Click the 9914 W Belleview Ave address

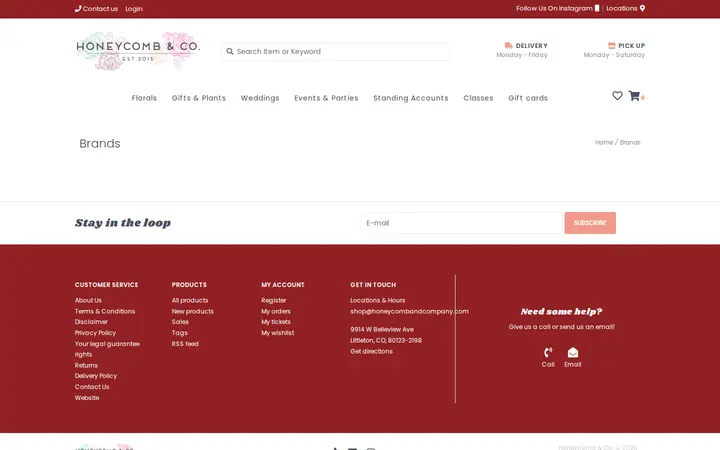click(x=382, y=330)
